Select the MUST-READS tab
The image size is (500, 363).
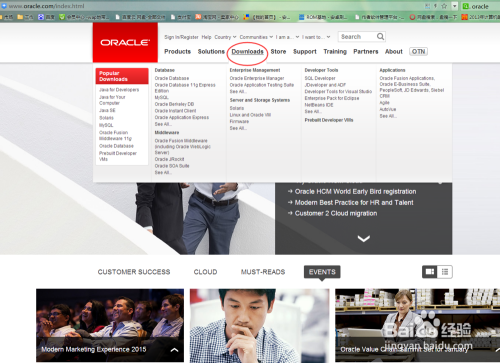pyautogui.click(x=263, y=272)
